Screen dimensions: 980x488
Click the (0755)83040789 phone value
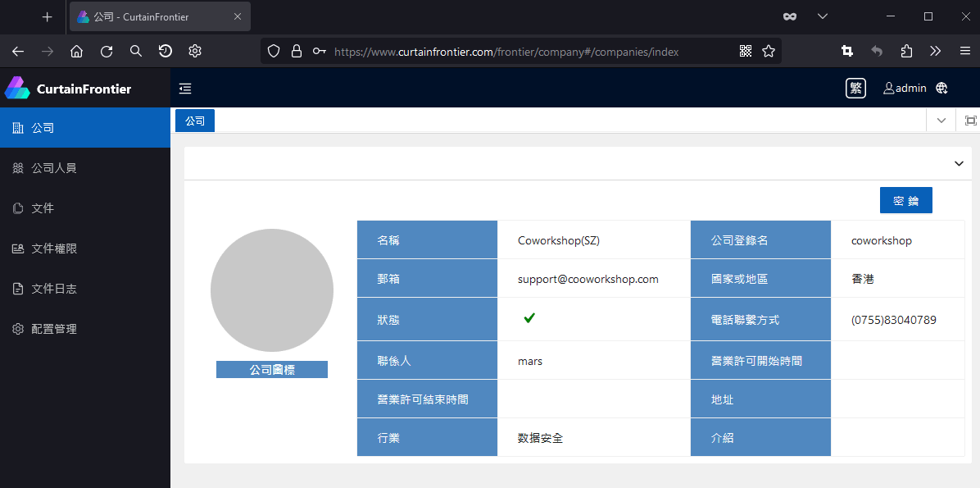(894, 320)
